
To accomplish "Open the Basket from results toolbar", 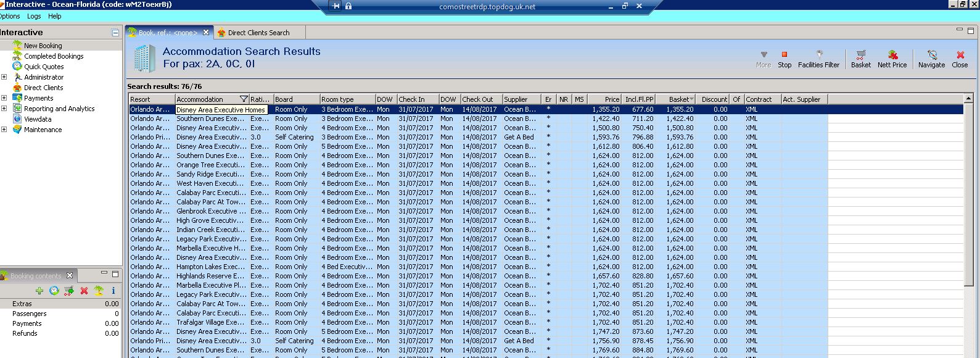I will click(860, 59).
